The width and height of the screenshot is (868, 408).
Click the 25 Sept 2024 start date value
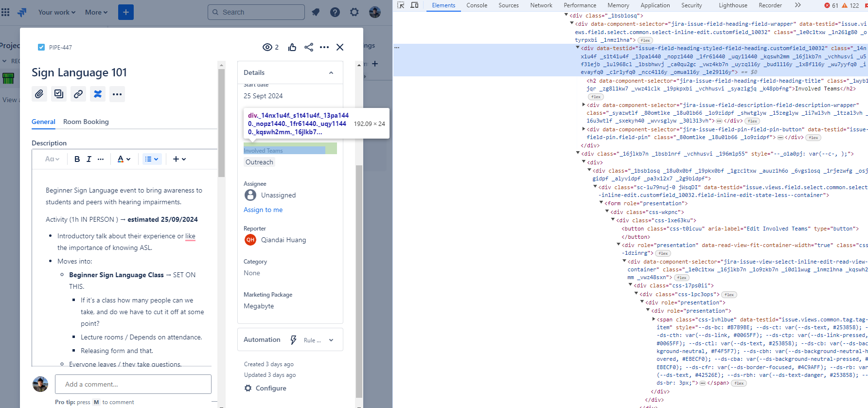263,96
